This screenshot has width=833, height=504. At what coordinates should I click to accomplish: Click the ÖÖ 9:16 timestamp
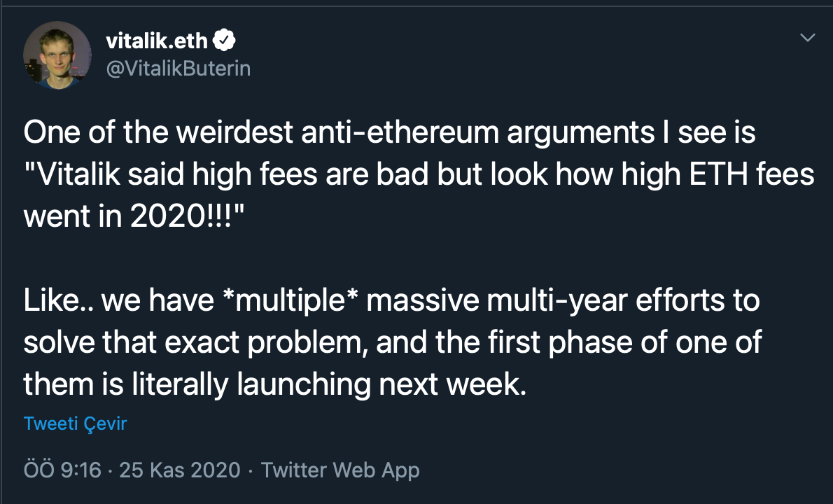click(x=62, y=470)
